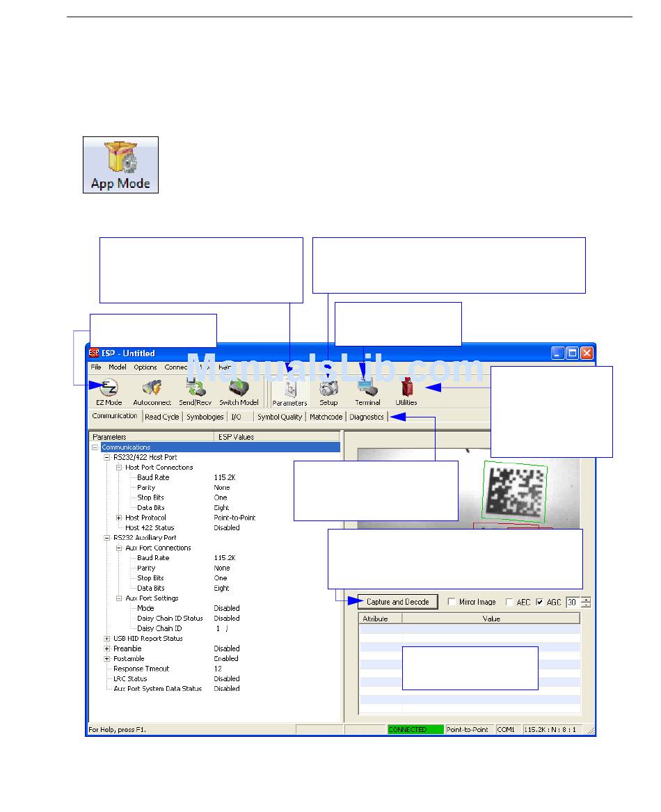This screenshot has height=812, width=661.
Task: Click the COM1 status bar entry
Action: coord(508,730)
